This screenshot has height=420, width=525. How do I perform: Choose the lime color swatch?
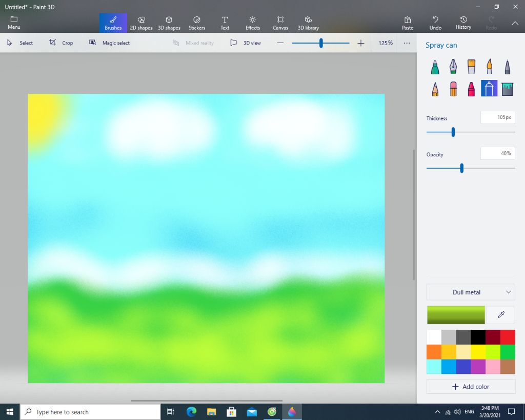point(493,352)
